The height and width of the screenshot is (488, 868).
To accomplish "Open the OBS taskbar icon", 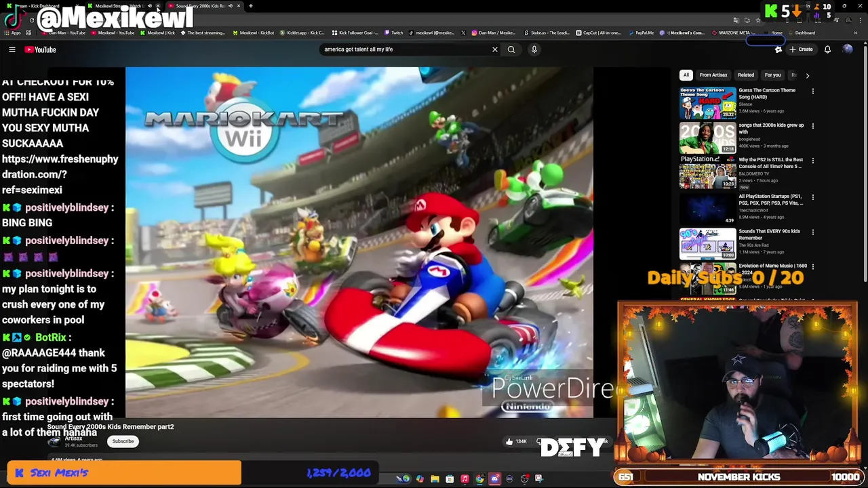I will point(524,479).
